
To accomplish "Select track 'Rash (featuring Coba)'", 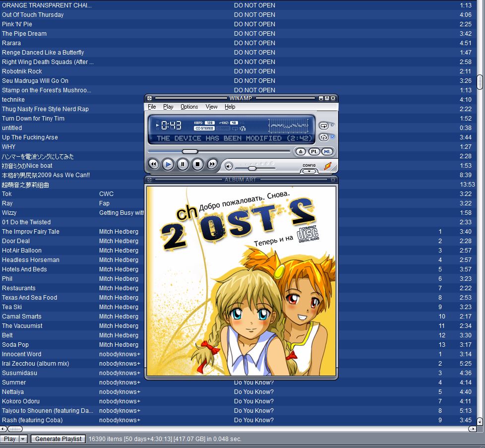I will [x=32, y=420].
